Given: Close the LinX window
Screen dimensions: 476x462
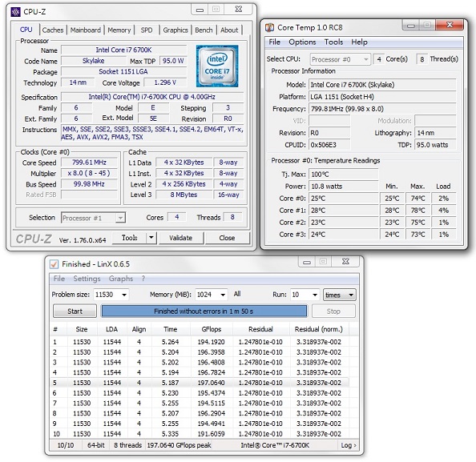Looking at the screenshot, I should click(345, 262).
